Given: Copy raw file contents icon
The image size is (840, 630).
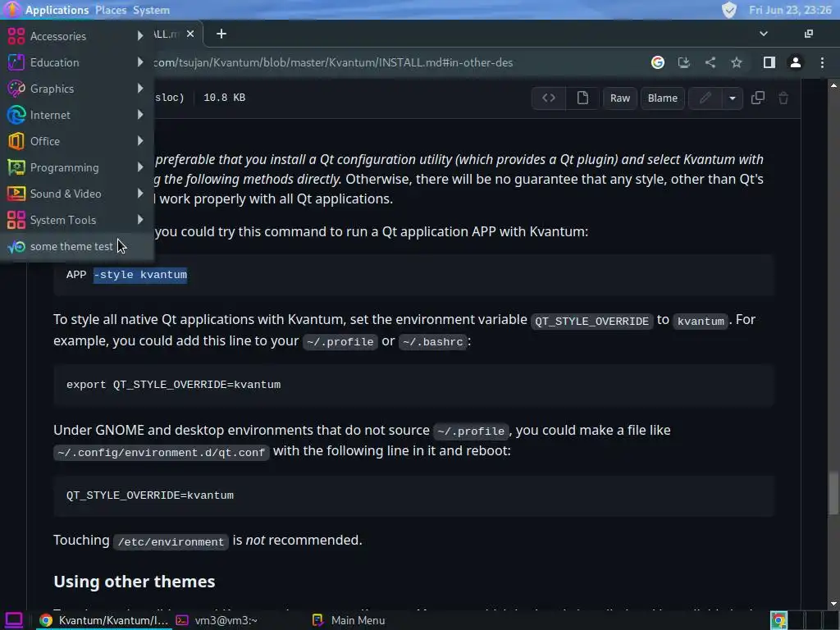Looking at the screenshot, I should pos(757,98).
